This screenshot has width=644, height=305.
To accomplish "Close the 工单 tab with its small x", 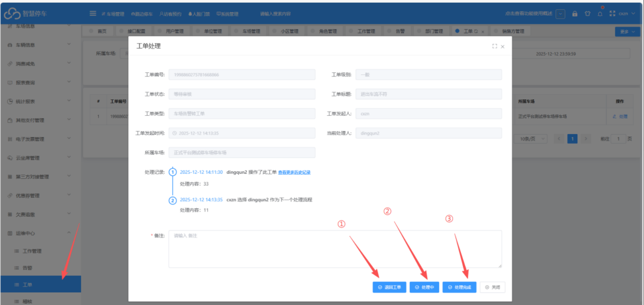I will 483,32.
